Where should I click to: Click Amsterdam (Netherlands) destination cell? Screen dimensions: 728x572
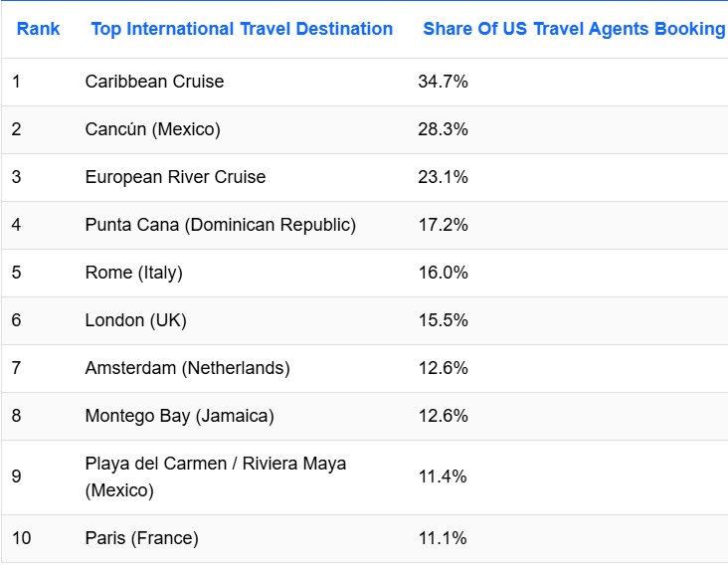pyautogui.click(x=188, y=368)
